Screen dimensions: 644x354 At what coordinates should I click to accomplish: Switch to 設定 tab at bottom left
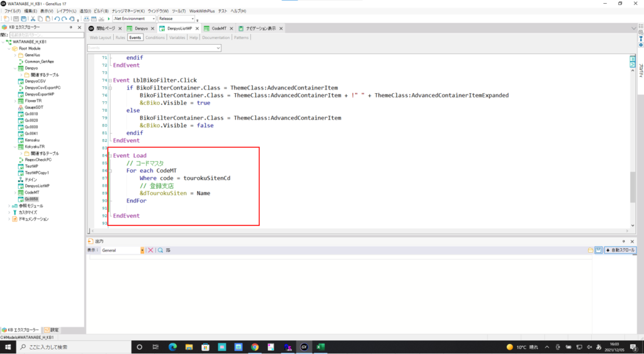tap(52, 330)
